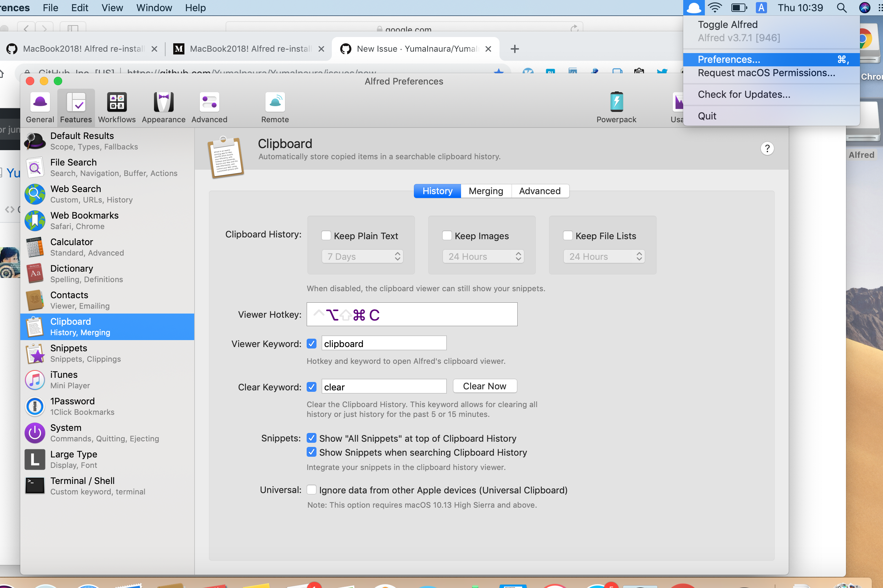The image size is (883, 588).
Task: Open the Remote preferences pane
Action: [x=275, y=108]
